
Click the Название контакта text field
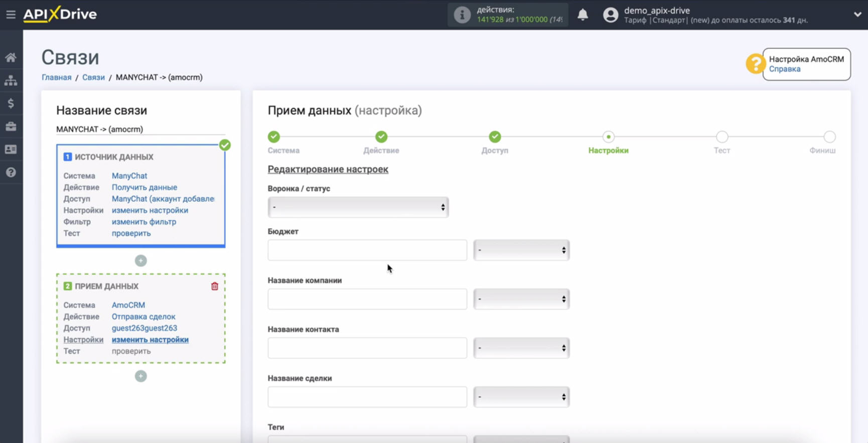(367, 348)
